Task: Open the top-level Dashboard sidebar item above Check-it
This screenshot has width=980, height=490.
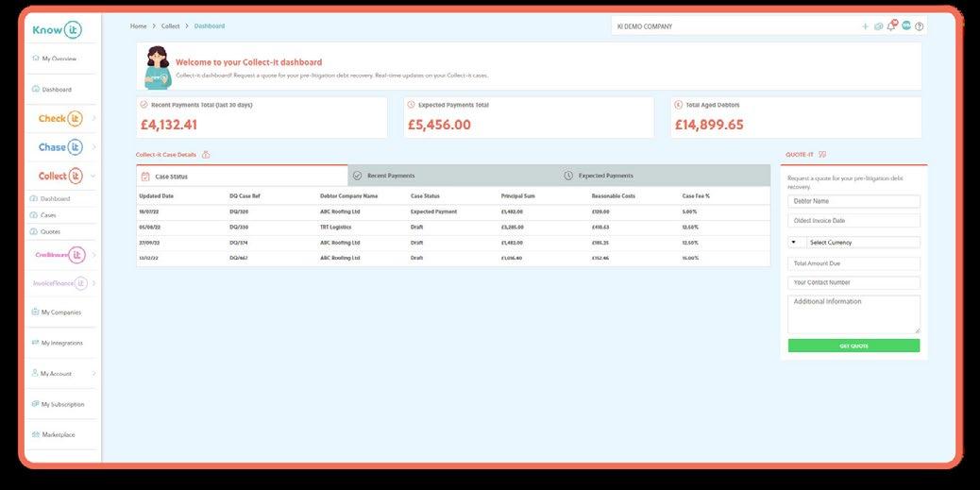Action: click(52, 90)
